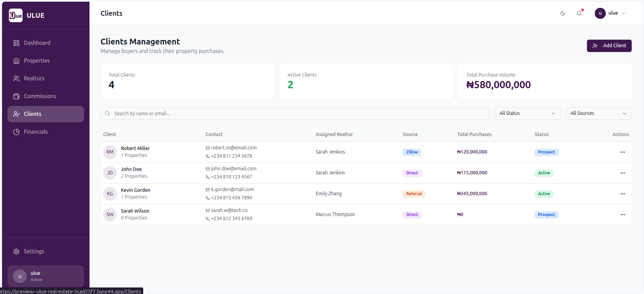
Task: Click the RM avatar for Robert Miller
Action: tap(110, 152)
